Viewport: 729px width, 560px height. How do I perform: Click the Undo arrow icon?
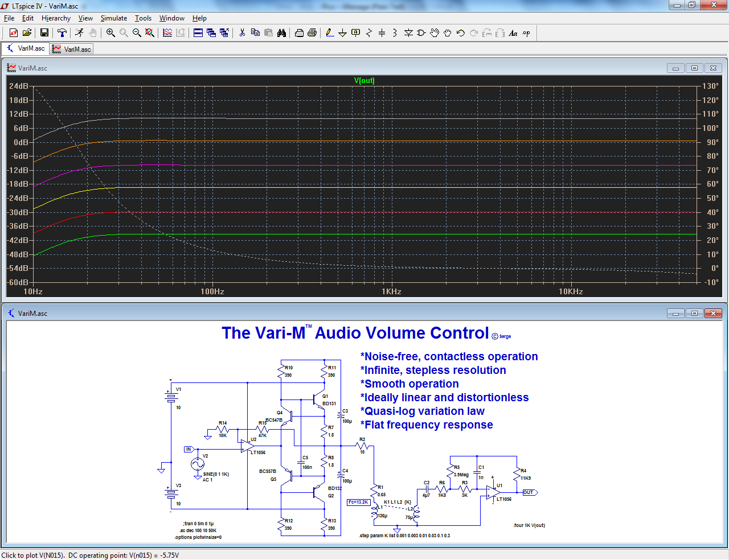(x=461, y=33)
